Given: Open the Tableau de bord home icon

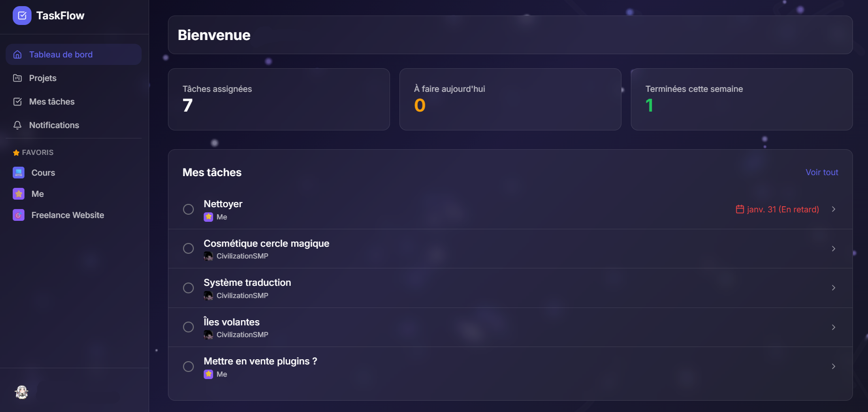Looking at the screenshot, I should click(x=17, y=54).
